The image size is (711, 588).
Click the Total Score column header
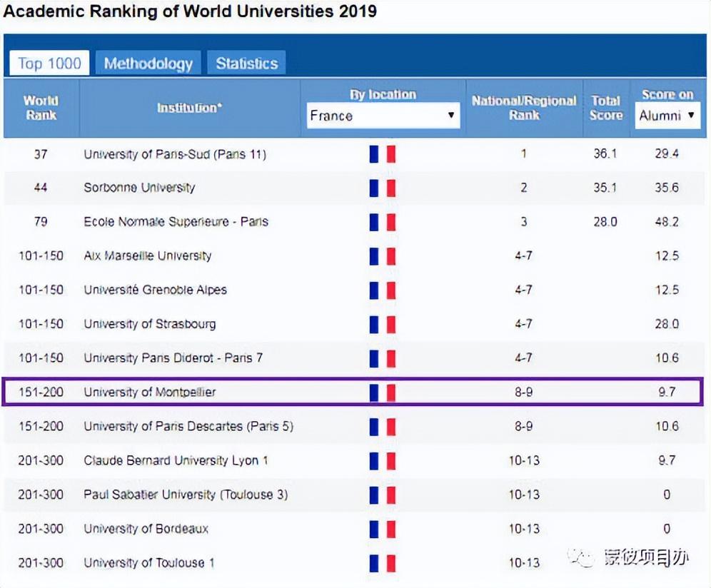pos(606,108)
